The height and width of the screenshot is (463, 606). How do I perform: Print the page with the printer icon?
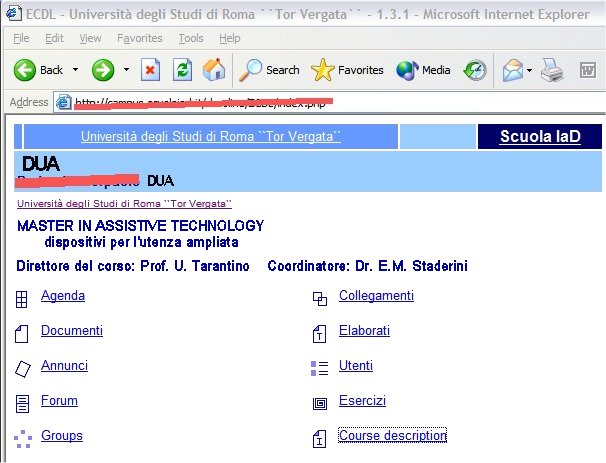tap(552, 70)
